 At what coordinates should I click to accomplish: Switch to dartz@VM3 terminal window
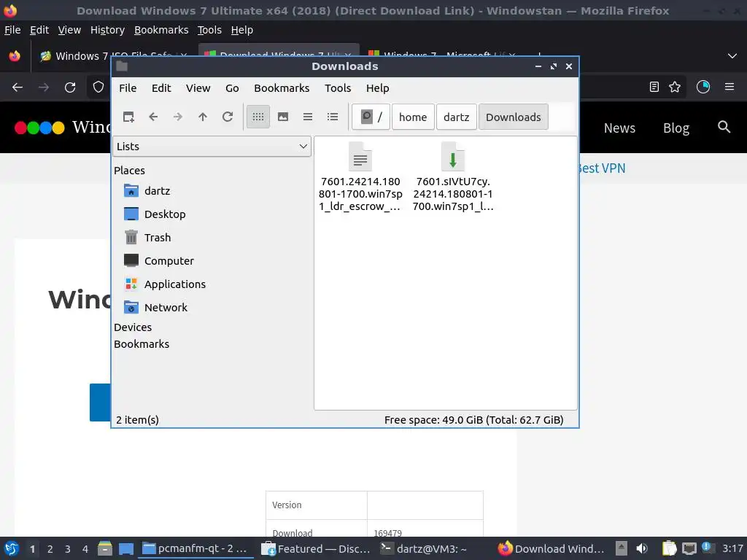[x=424, y=548]
